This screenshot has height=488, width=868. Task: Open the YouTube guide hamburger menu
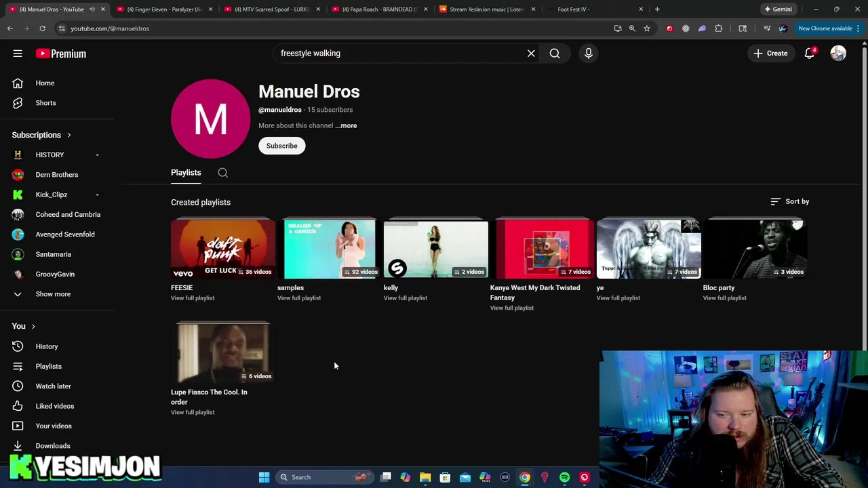pyautogui.click(x=18, y=54)
